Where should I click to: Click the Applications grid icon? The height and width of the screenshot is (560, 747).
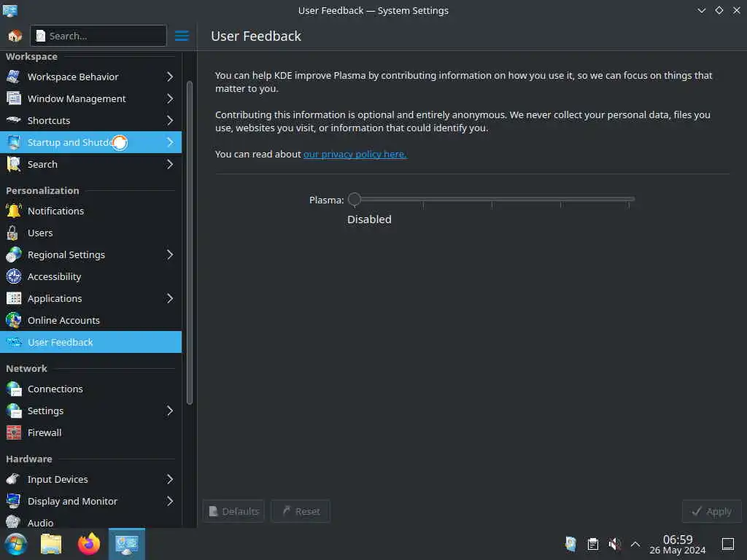click(13, 298)
